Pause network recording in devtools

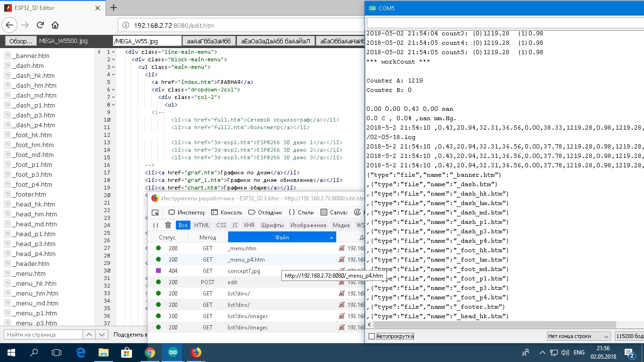[156, 225]
